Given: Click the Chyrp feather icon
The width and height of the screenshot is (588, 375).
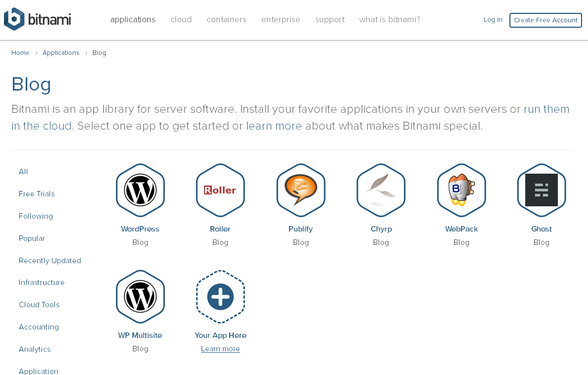Looking at the screenshot, I should 381,190.
